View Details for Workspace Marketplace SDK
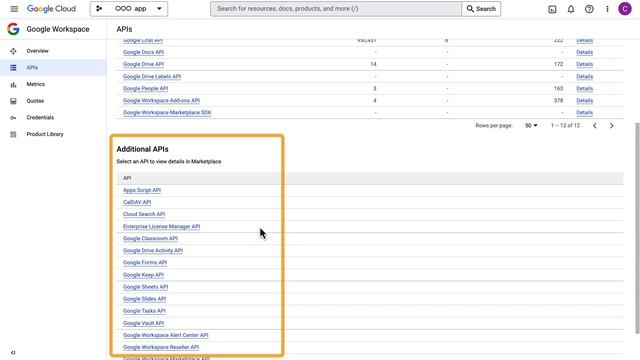 [x=584, y=113]
